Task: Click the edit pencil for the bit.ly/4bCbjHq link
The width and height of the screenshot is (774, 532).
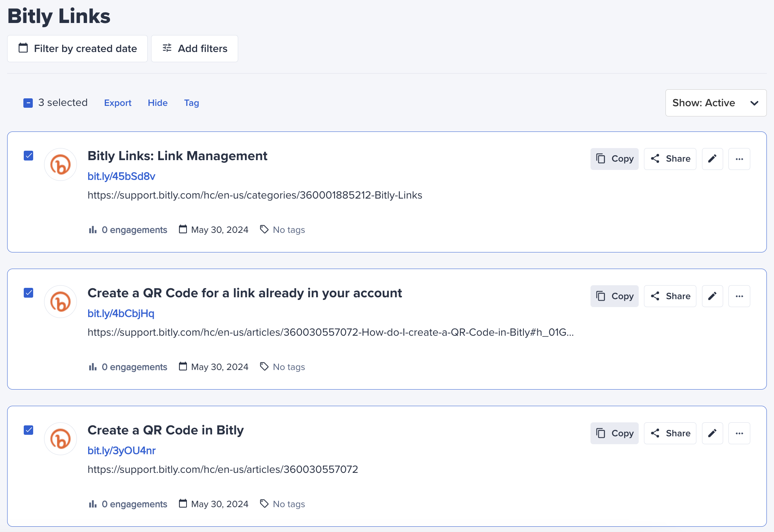Action: click(712, 296)
